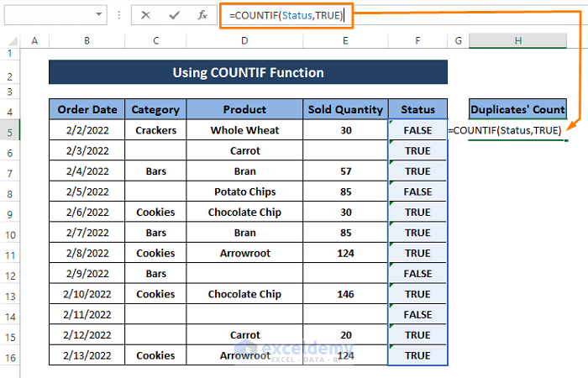Click the Enter checkmark formula button
The image size is (588, 378).
click(174, 15)
